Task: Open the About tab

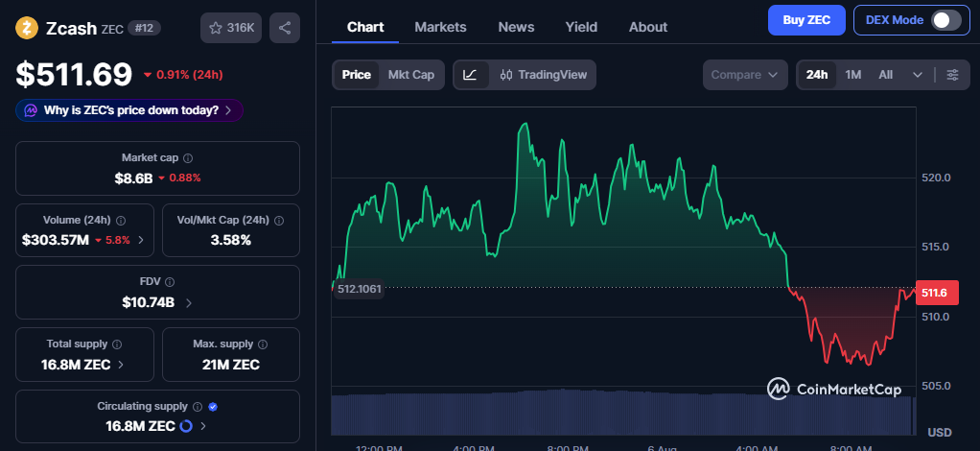Action: pos(648,27)
